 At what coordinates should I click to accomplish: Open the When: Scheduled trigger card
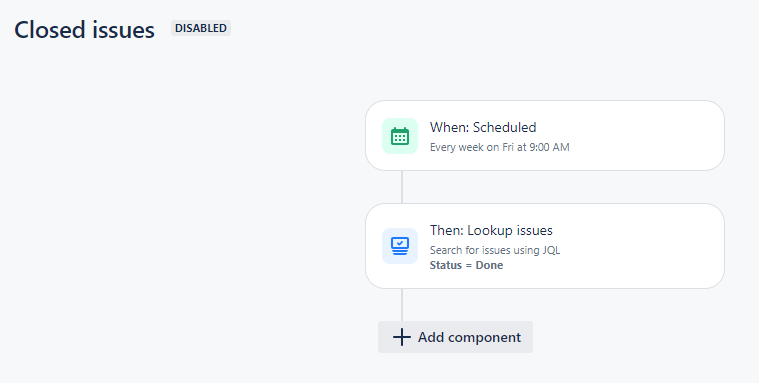pos(545,136)
